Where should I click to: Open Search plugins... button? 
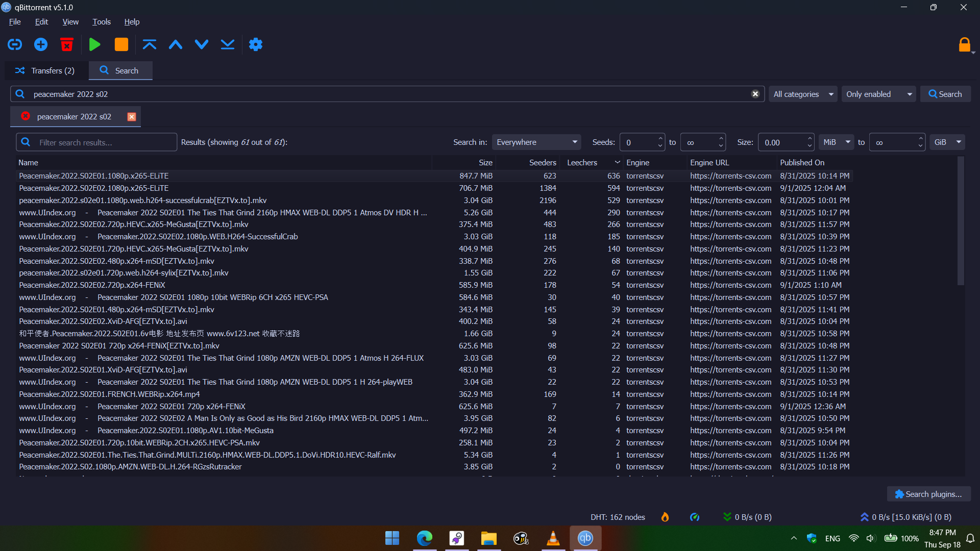coord(928,494)
